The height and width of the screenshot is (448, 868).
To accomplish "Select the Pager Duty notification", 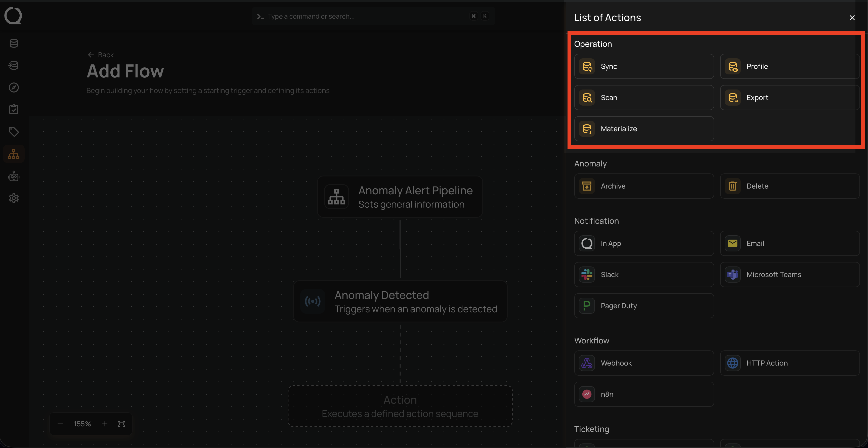I will point(644,306).
